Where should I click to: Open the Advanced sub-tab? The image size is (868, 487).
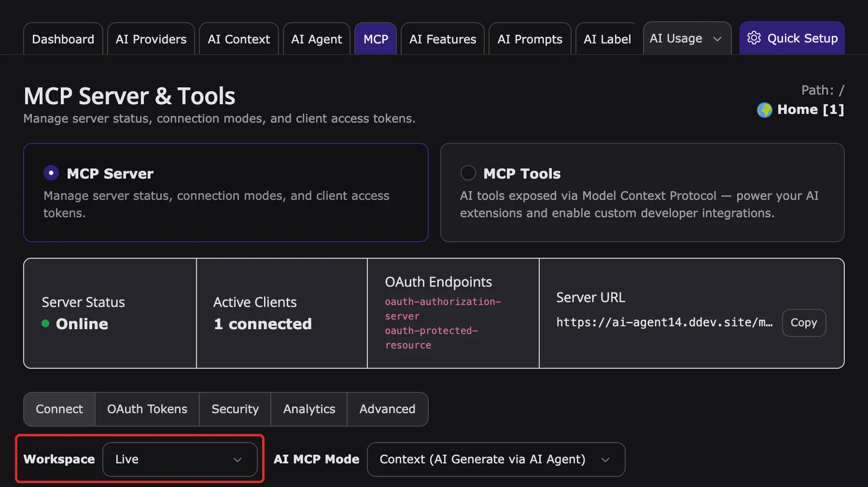(x=387, y=409)
